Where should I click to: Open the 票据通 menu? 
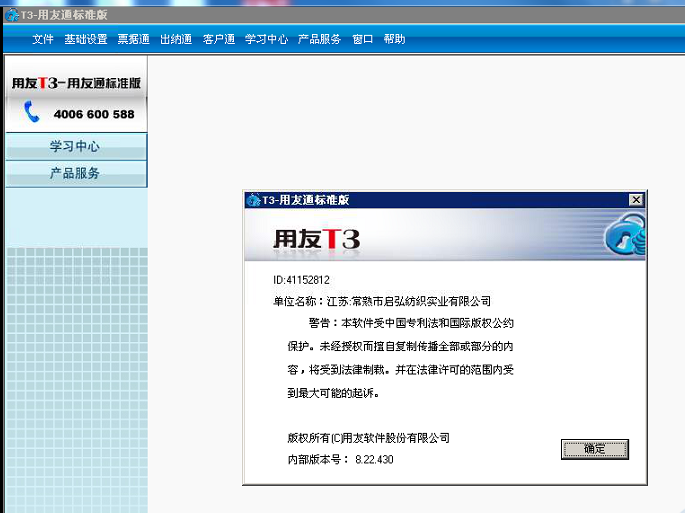point(134,39)
